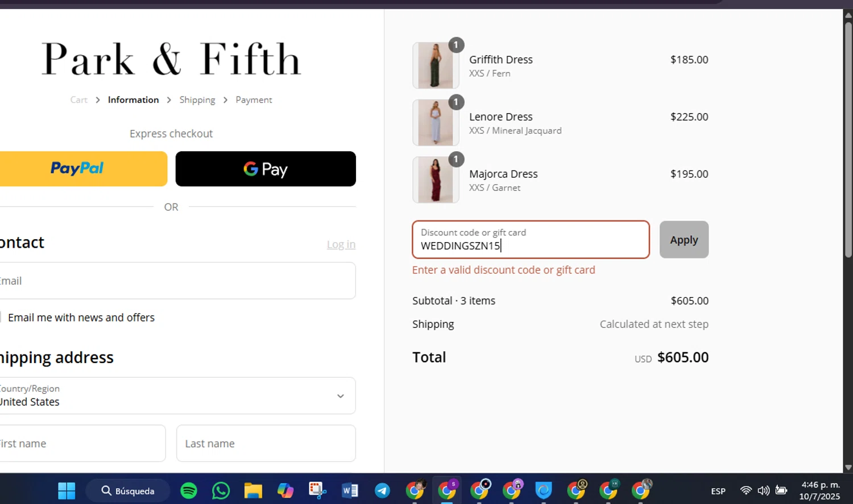
Task: Click the Park & Fifth store logo
Action: pyautogui.click(x=171, y=59)
